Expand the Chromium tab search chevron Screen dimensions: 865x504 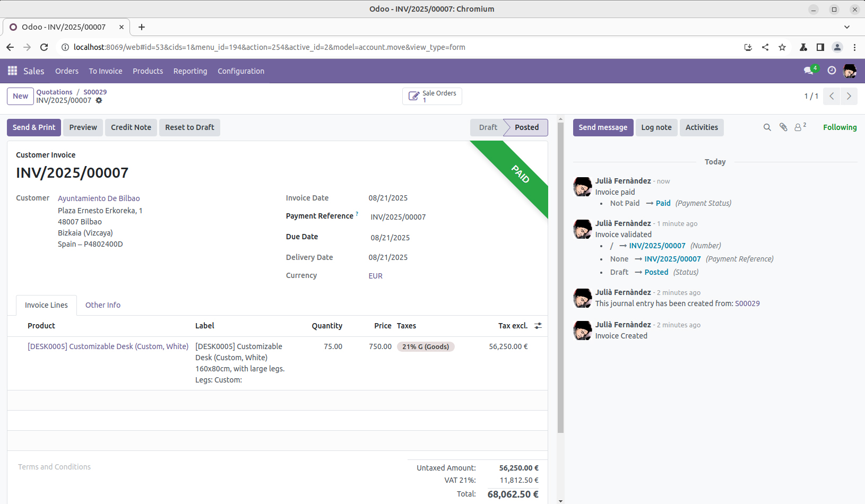pyautogui.click(x=847, y=27)
